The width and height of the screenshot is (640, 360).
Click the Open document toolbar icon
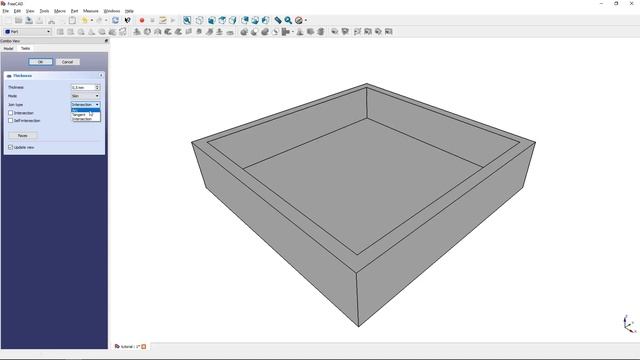pos(18,20)
